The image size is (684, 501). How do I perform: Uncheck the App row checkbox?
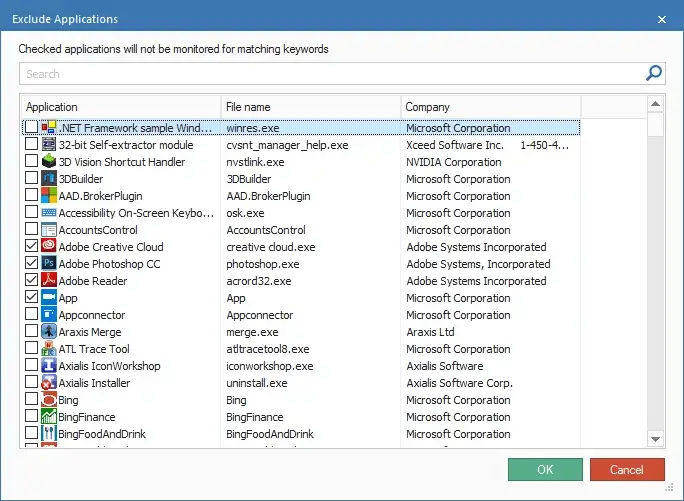pyautogui.click(x=32, y=298)
